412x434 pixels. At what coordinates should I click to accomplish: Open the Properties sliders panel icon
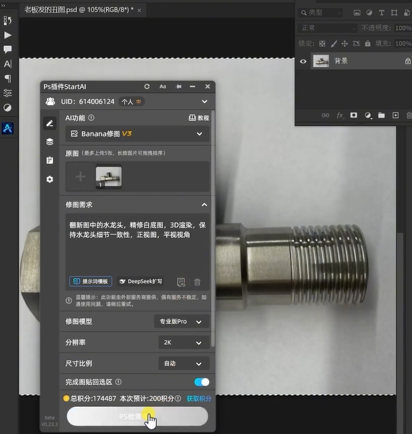(x=7, y=93)
